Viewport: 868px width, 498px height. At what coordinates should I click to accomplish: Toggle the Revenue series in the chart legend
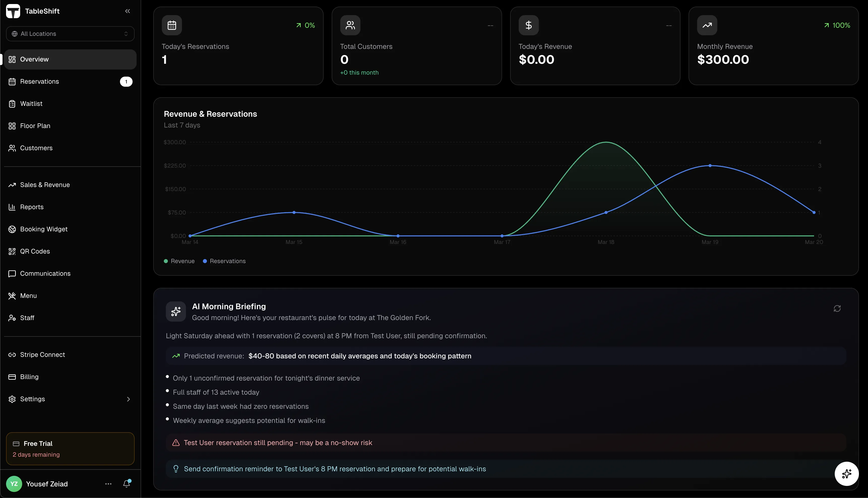(178, 261)
